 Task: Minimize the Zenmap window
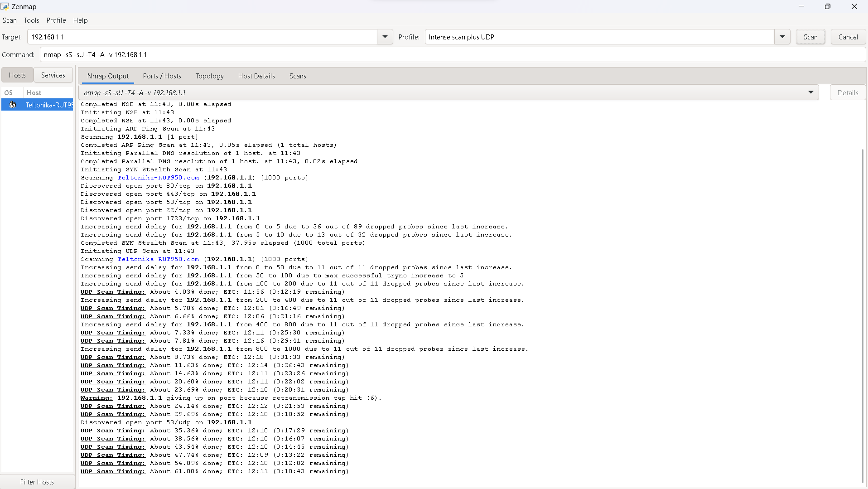coord(801,6)
